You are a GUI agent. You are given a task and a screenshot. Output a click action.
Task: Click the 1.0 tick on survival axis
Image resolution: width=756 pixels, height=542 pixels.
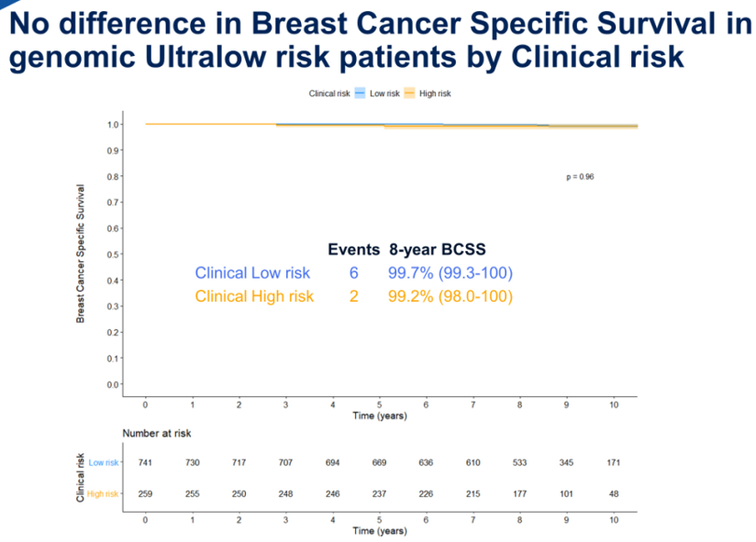(114, 124)
